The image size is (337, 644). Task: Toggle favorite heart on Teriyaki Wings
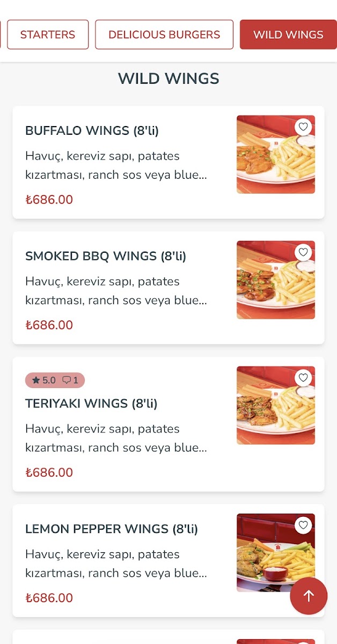[x=303, y=378]
